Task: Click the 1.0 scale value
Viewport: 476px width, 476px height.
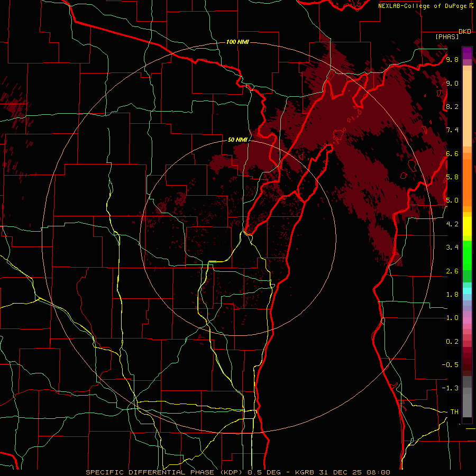Action: point(452,318)
